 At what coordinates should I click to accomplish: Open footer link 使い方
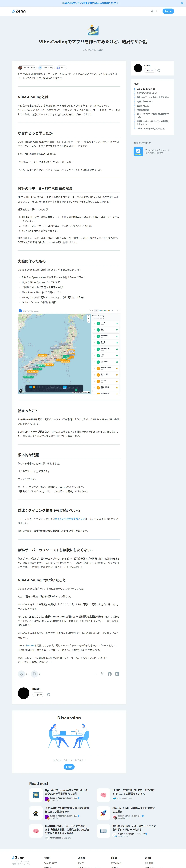tap(81, 863)
